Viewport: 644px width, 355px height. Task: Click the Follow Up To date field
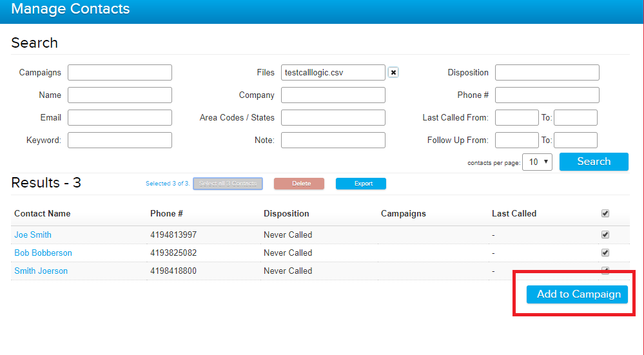coord(575,140)
